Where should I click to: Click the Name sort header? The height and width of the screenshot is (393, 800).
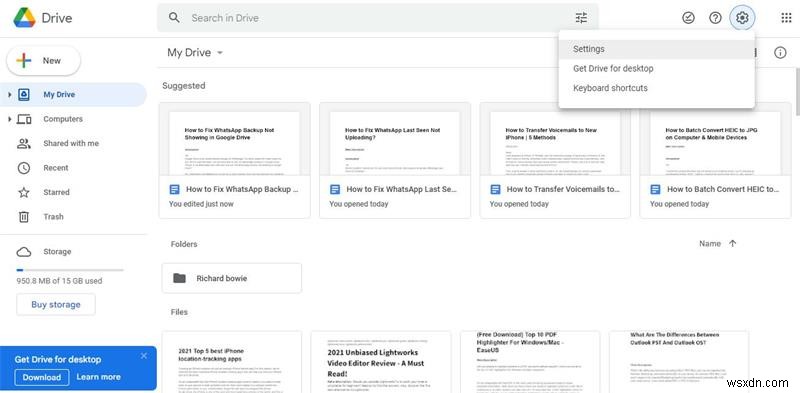pos(710,243)
